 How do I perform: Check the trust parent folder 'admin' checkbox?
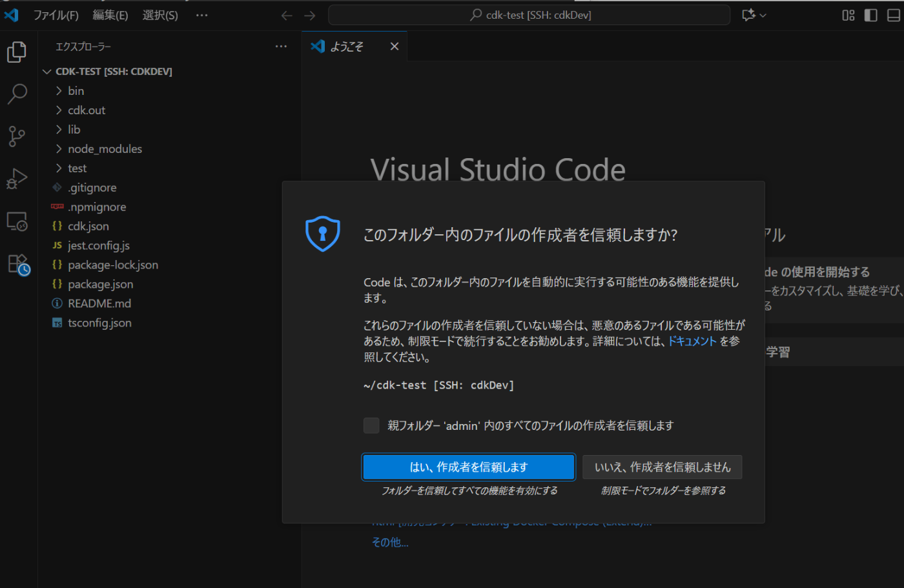pos(371,425)
